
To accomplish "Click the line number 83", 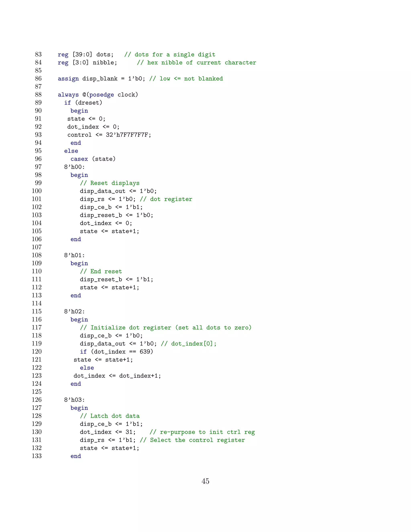I will coord(38,54).
